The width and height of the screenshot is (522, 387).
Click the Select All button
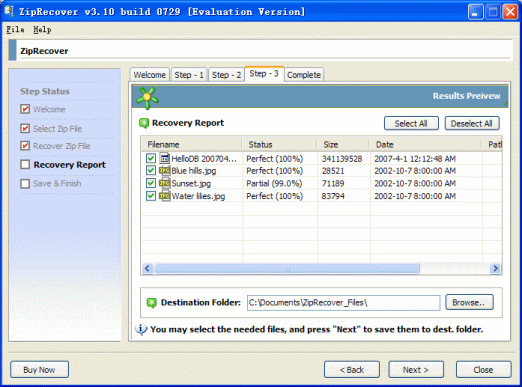[411, 123]
